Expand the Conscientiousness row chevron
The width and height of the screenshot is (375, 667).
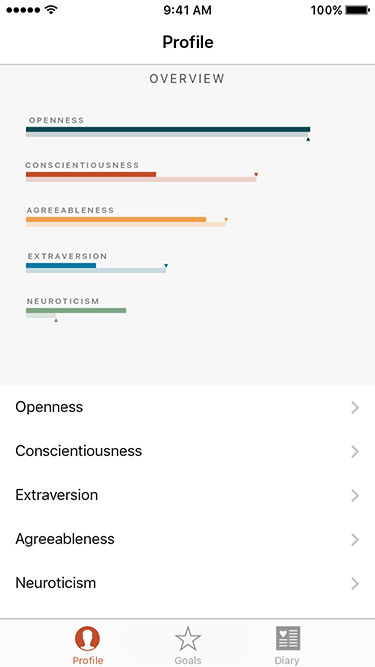click(x=355, y=452)
